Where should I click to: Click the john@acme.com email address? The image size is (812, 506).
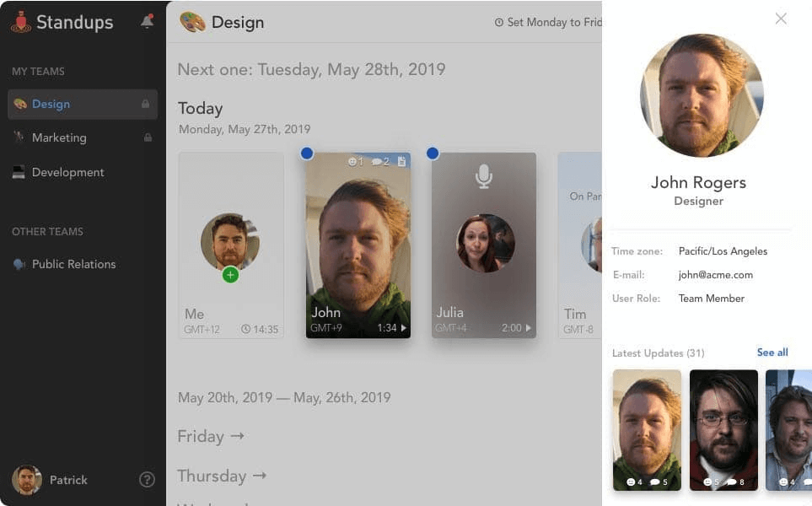click(715, 275)
